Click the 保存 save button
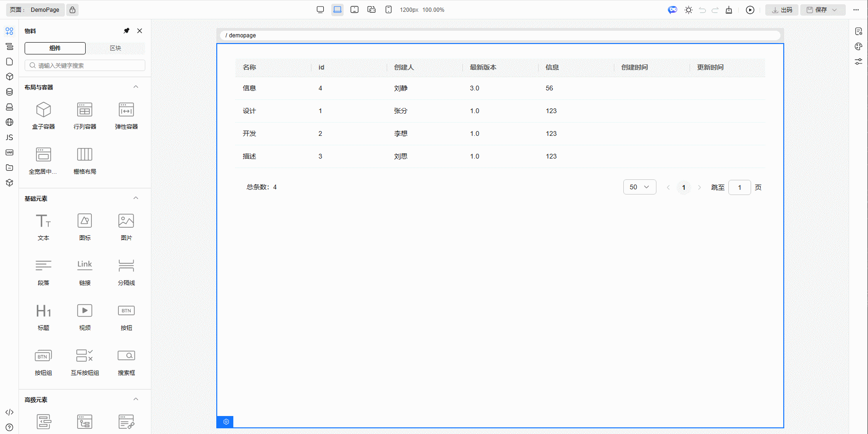This screenshot has width=868, height=434. pos(817,10)
